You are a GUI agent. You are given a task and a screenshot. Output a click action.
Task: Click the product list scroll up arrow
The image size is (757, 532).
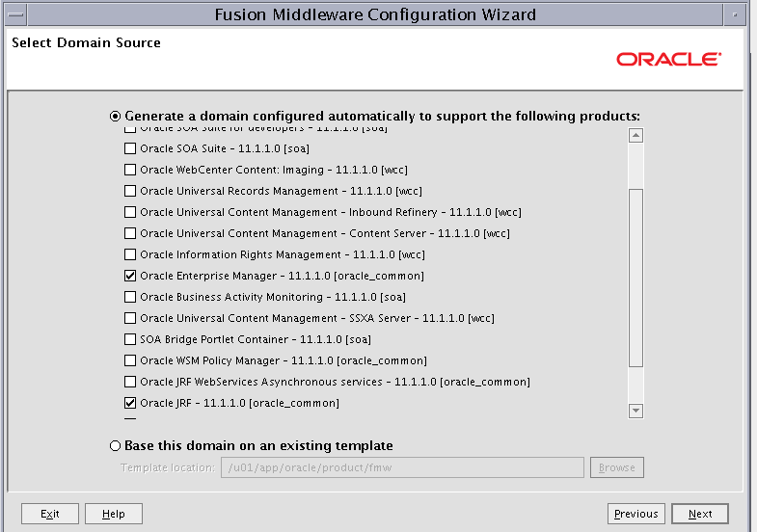pyautogui.click(x=635, y=136)
